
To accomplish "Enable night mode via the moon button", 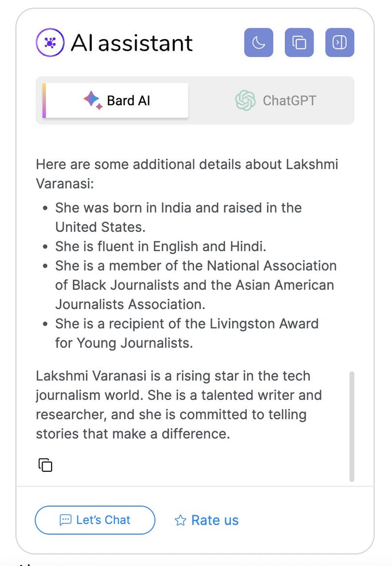I will pyautogui.click(x=258, y=43).
